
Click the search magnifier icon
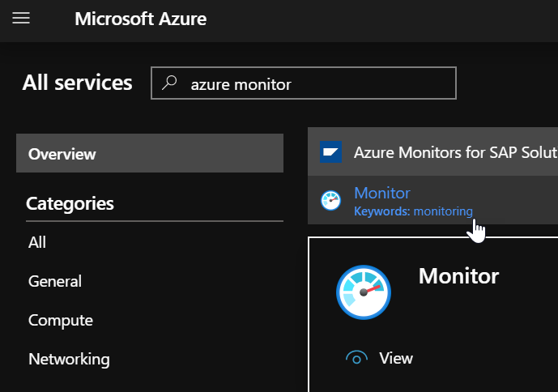coord(170,83)
